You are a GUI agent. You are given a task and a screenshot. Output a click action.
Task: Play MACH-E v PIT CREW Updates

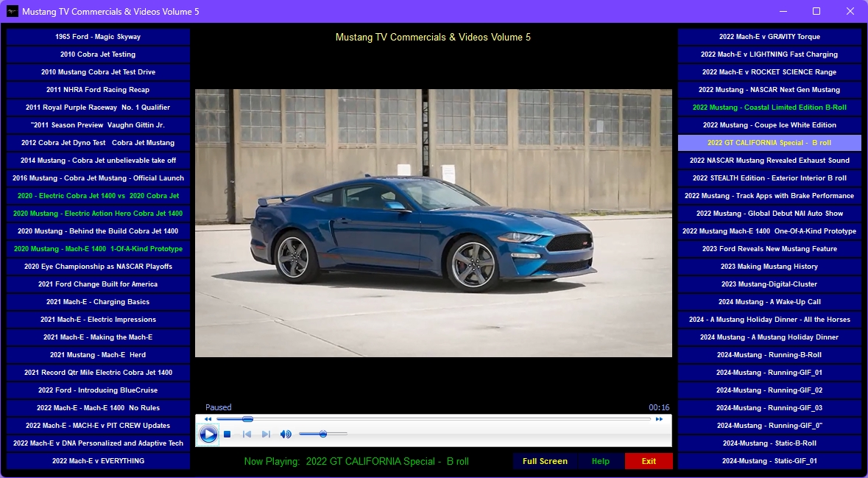pos(98,426)
